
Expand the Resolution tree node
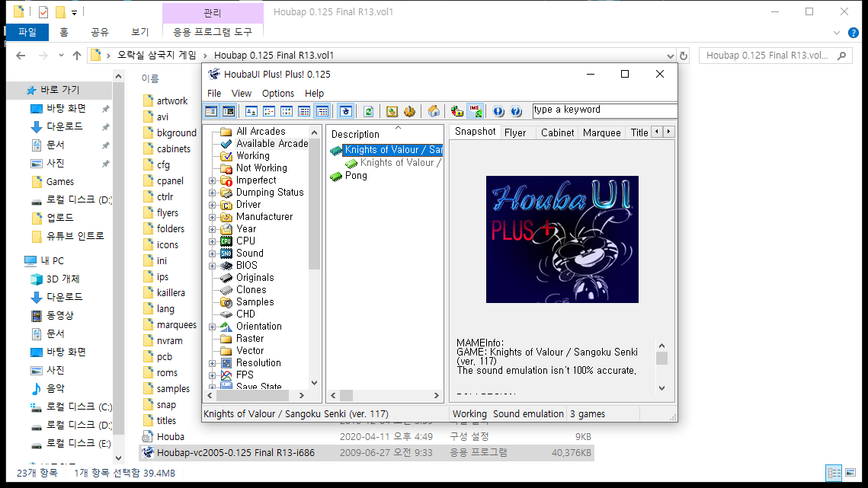pos(212,363)
